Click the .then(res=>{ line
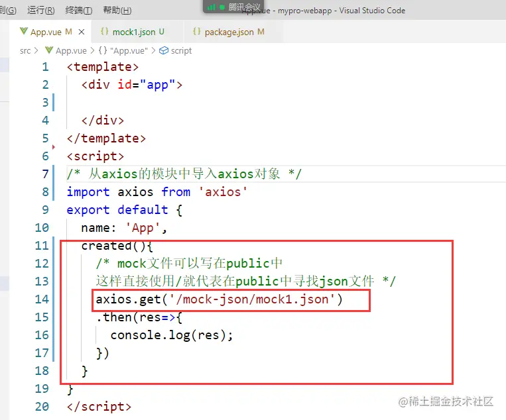506x420 pixels. (139, 317)
